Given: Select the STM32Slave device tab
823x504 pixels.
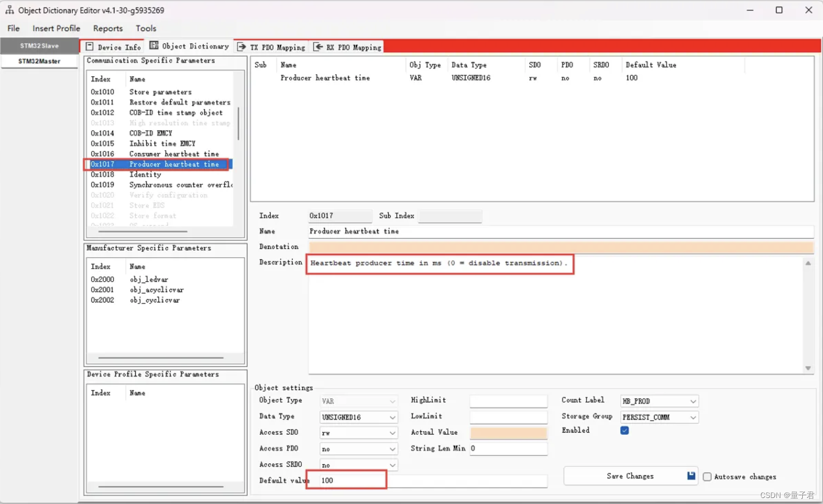Looking at the screenshot, I should pyautogui.click(x=39, y=46).
